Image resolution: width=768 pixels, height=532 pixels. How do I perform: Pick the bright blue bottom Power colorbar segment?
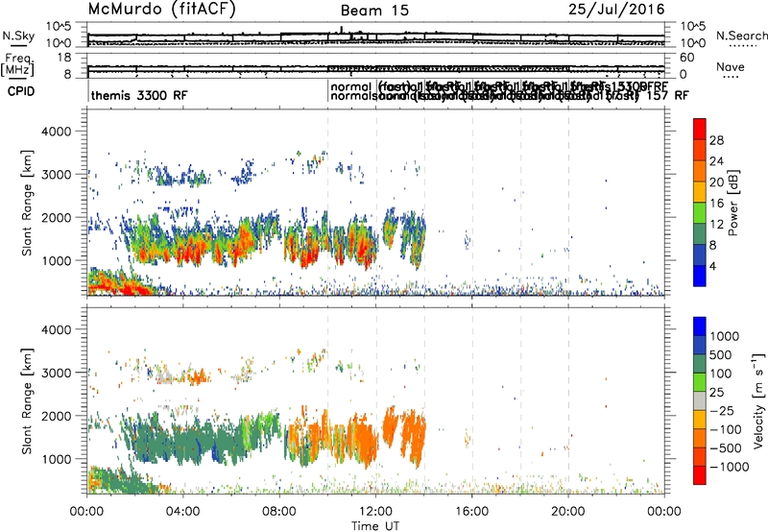pyautogui.click(x=700, y=277)
